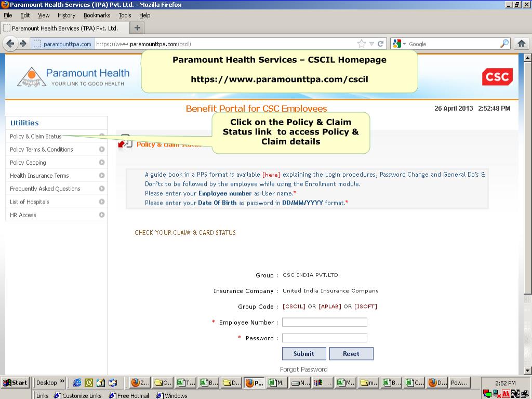Click the [CSCIL] group code link

point(294,307)
